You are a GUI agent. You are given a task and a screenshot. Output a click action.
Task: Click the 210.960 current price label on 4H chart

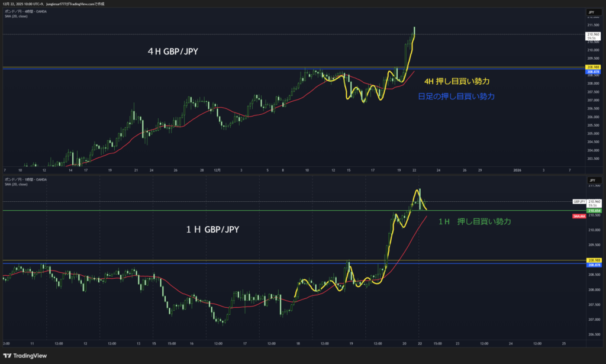pyautogui.click(x=594, y=35)
